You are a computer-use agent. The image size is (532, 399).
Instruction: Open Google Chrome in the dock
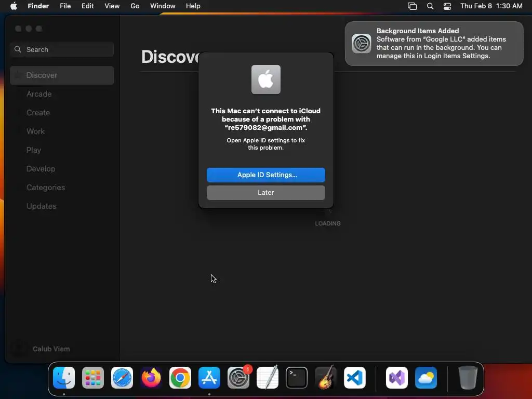(x=180, y=378)
